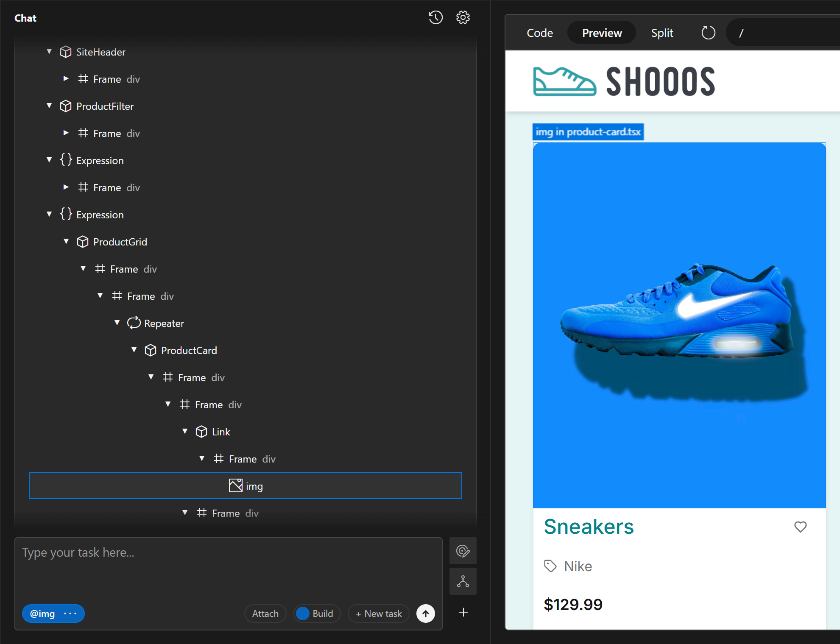Screen dimensions: 840x644
Task: Click the frame icon under ProductFilter
Action: [83, 133]
